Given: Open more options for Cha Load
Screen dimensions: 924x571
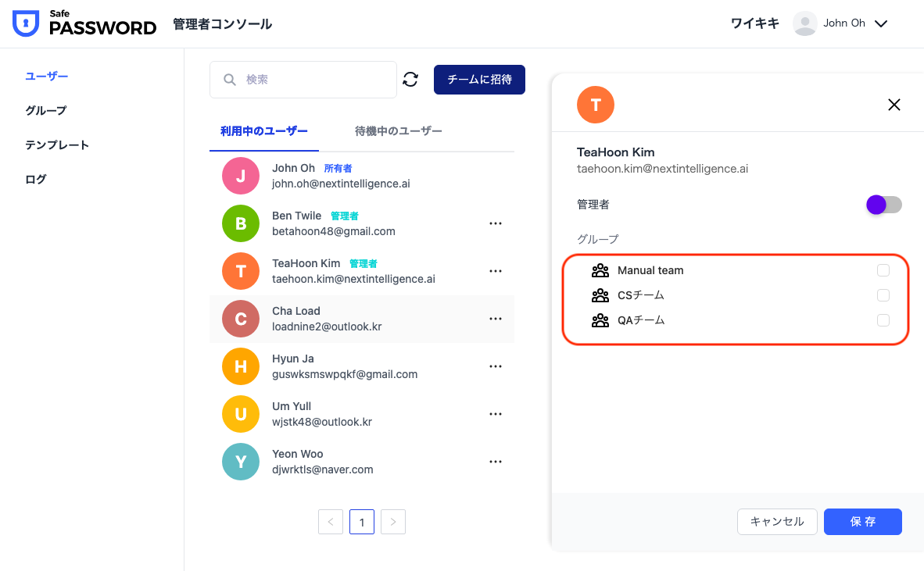Looking at the screenshot, I should [495, 319].
